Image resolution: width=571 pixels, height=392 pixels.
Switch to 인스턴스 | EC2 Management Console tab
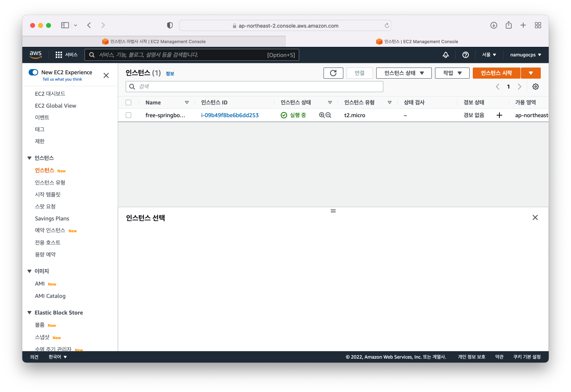click(x=417, y=41)
